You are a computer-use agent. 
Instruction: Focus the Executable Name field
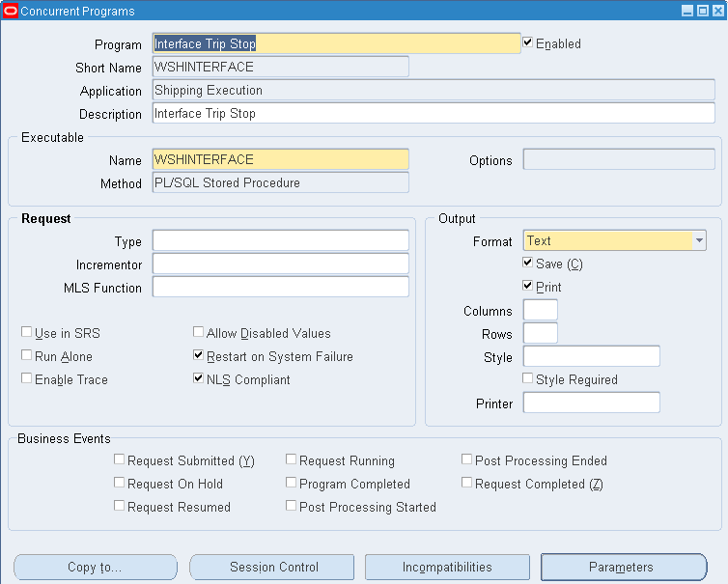tap(280, 159)
